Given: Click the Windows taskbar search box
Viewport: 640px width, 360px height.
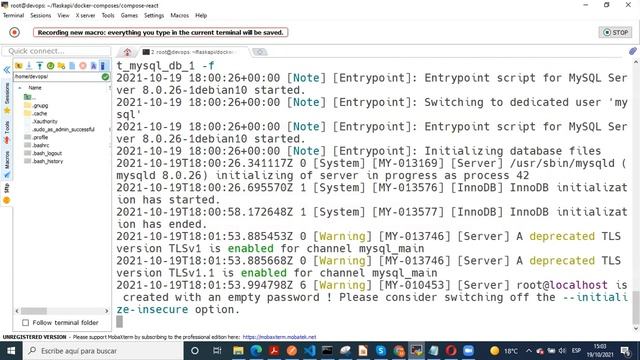Looking at the screenshot, I should click(x=103, y=351).
